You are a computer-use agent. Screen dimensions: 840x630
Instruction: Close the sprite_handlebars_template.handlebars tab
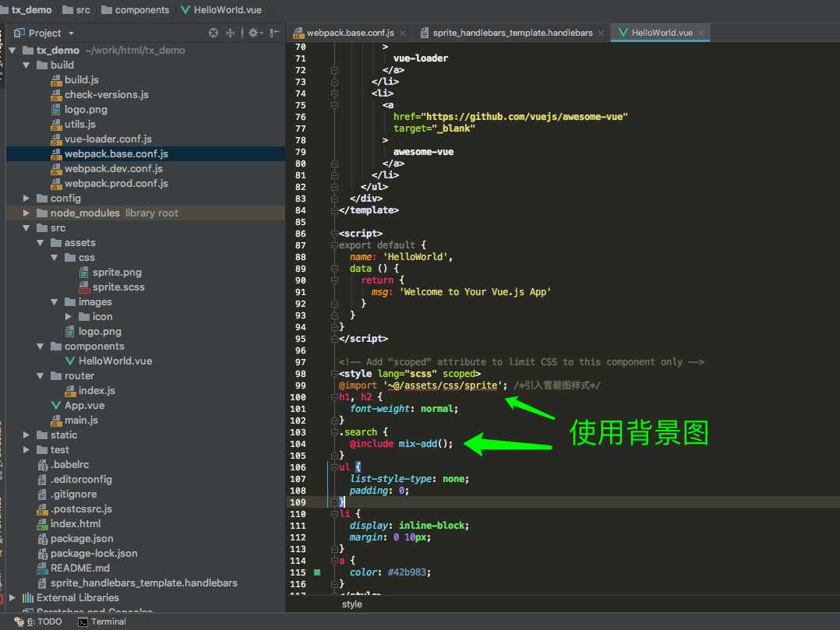coord(601,33)
